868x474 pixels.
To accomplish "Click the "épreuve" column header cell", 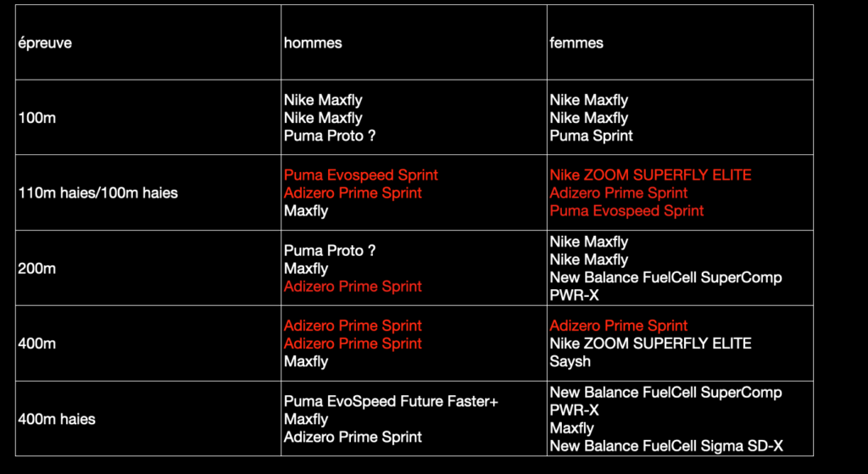I will (x=45, y=43).
